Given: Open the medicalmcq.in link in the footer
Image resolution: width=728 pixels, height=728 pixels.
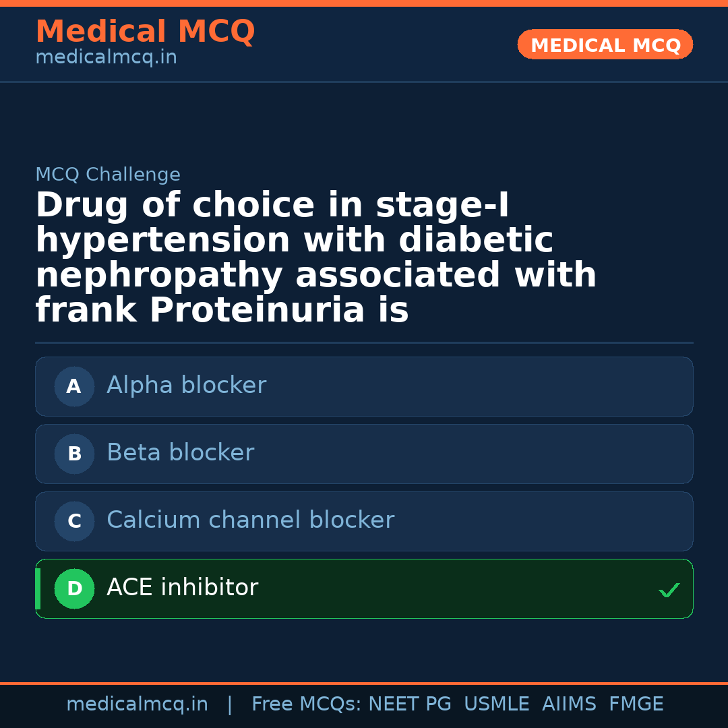Looking at the screenshot, I should (137, 704).
